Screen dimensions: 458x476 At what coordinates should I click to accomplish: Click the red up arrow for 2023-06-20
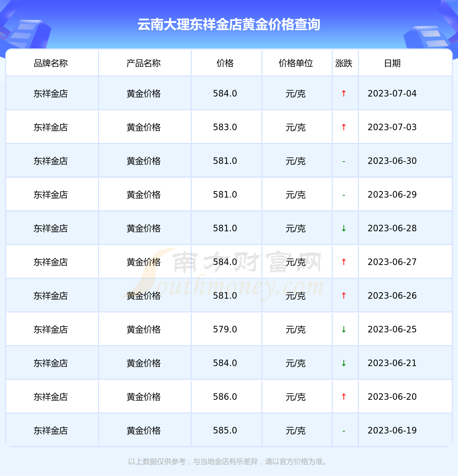(344, 397)
